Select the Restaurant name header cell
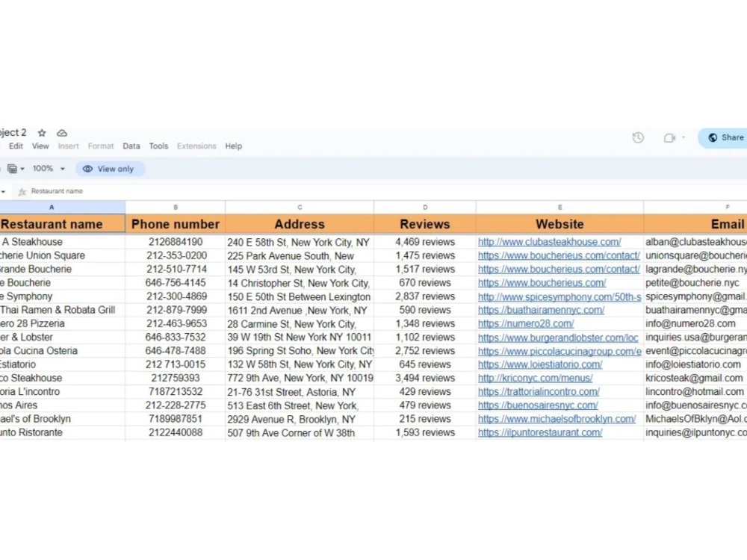747x560 pixels. point(63,224)
